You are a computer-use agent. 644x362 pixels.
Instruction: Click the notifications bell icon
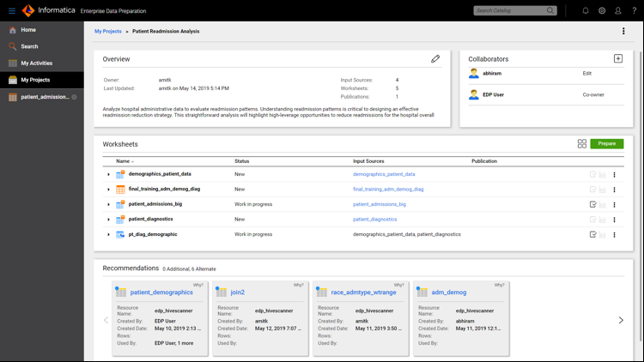coord(586,11)
